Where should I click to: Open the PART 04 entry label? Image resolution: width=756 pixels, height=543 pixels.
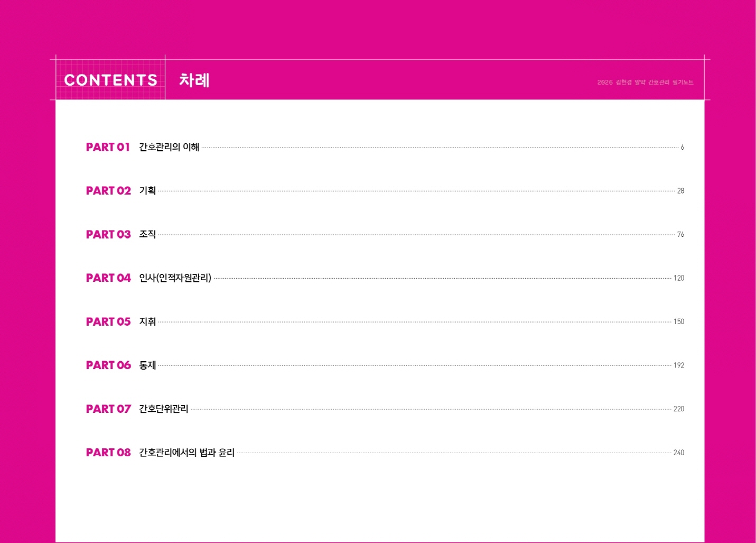[x=108, y=278]
